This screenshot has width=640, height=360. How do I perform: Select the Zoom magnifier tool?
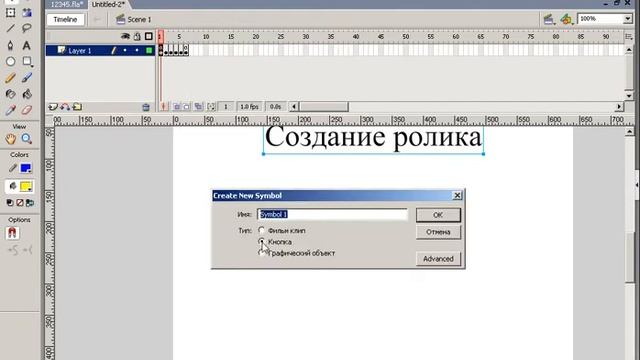pyautogui.click(x=27, y=139)
